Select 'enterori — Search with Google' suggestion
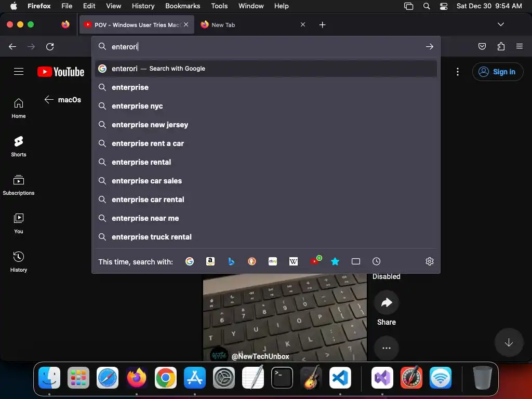The height and width of the screenshot is (399, 532). 265,69
